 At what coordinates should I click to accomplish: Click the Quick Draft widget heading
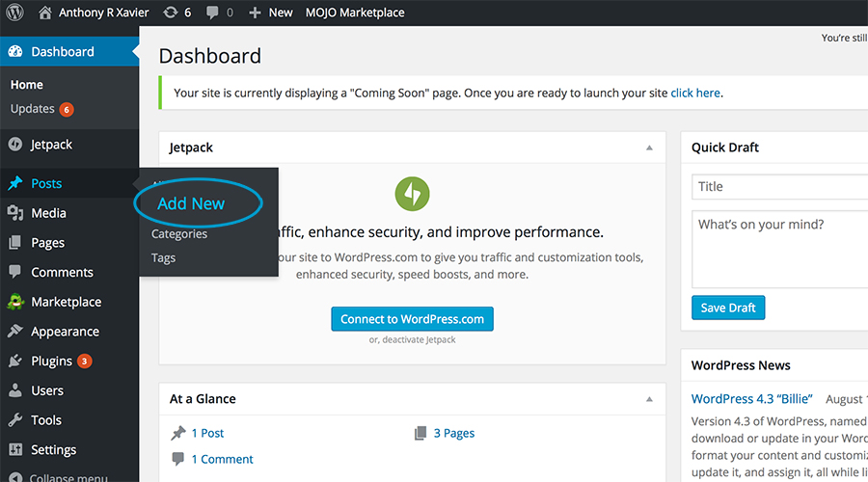click(724, 147)
